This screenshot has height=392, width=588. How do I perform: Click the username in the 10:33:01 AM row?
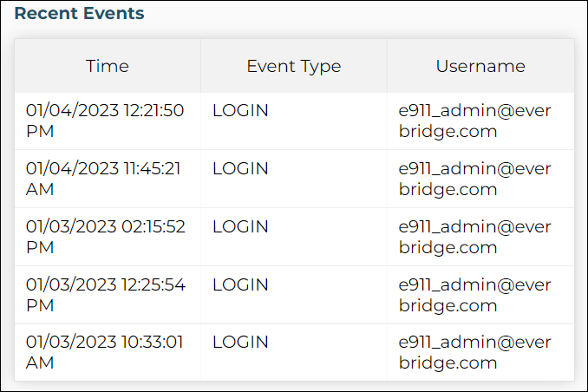click(x=474, y=352)
